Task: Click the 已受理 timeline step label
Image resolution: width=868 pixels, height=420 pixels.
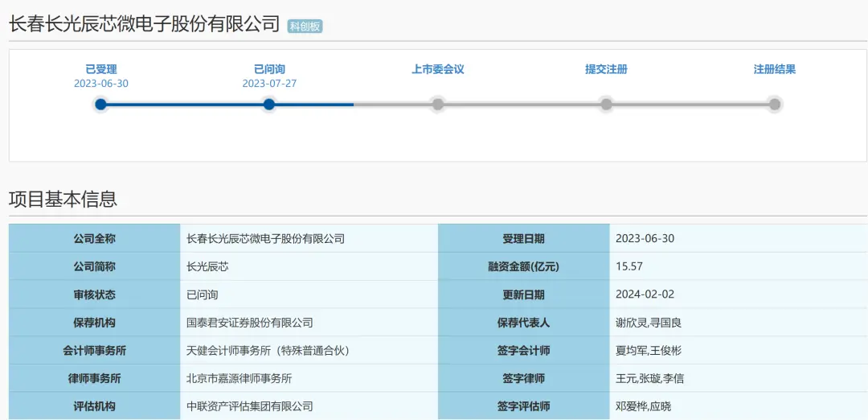Action: point(101,69)
